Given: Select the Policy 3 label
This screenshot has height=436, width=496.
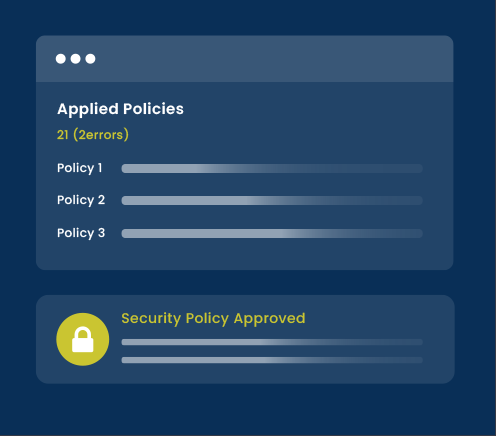Looking at the screenshot, I should pos(81,233).
